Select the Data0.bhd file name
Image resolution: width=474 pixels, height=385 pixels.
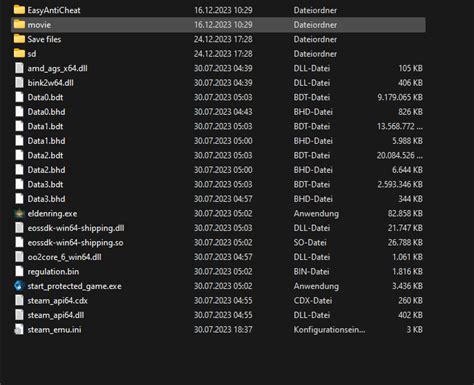(46, 112)
